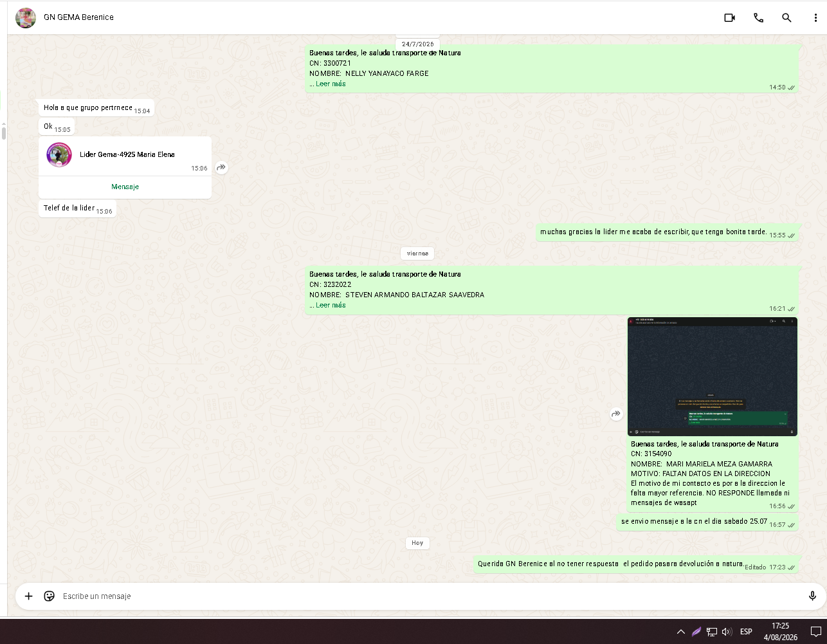
Task: Open the feather pen tray icon
Action: [696, 632]
